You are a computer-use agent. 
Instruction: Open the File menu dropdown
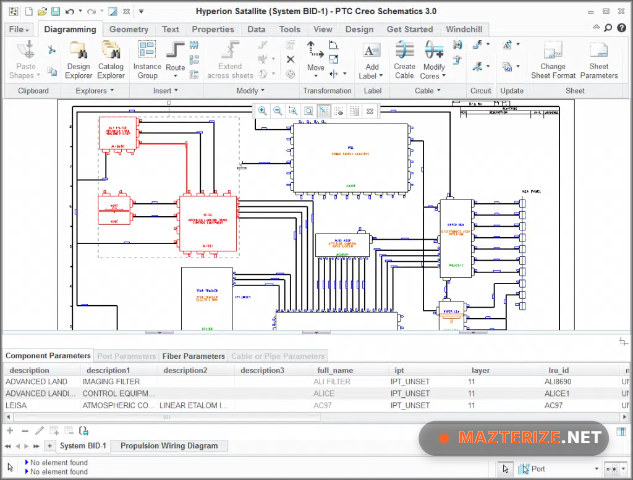[x=19, y=29]
